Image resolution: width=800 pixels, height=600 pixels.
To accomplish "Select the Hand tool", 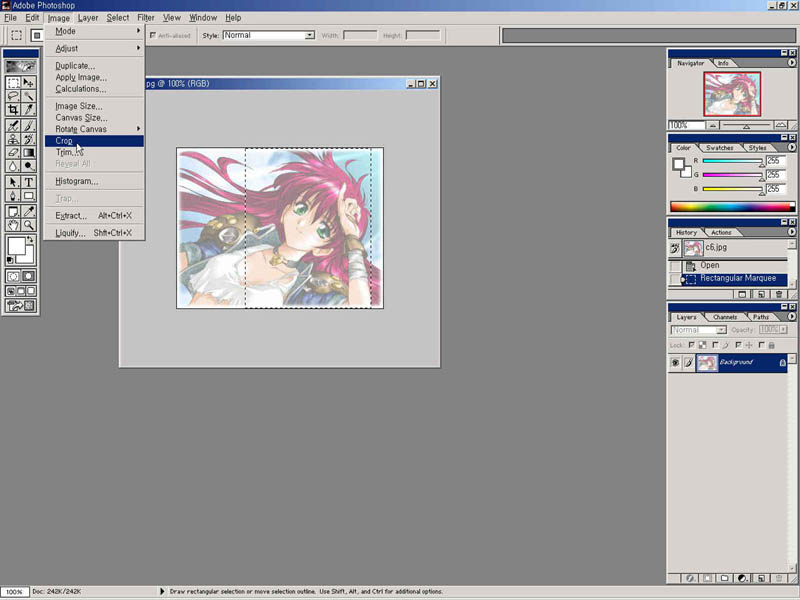I will [x=13, y=224].
